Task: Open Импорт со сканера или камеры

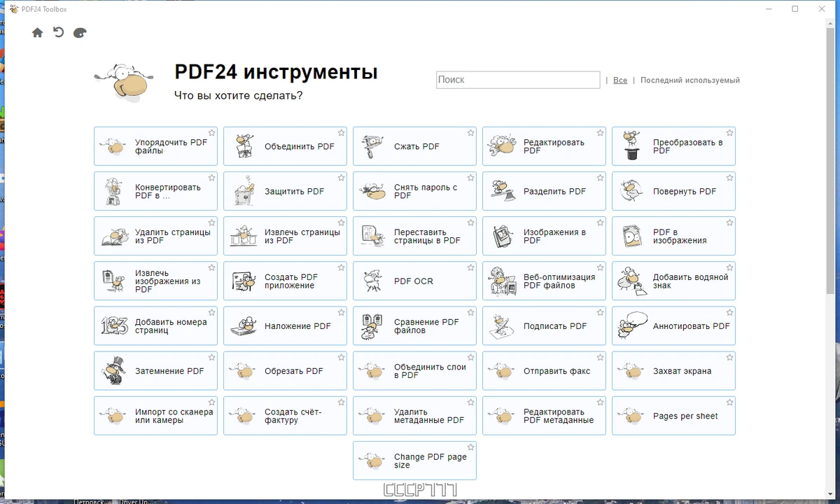Action: point(155,416)
